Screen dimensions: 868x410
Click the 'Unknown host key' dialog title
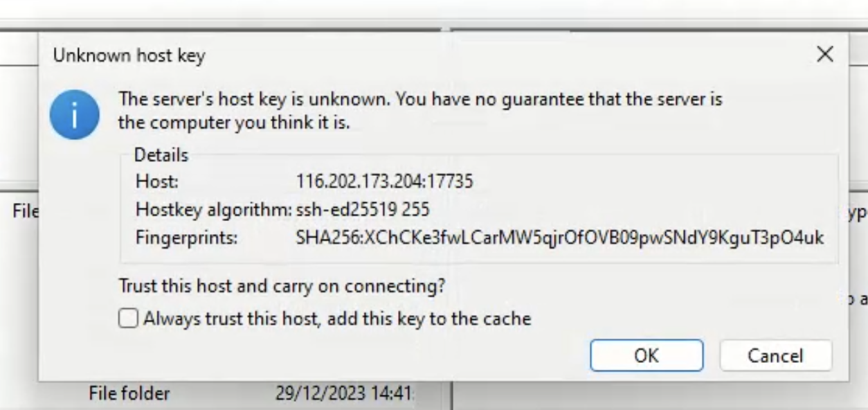[129, 56]
